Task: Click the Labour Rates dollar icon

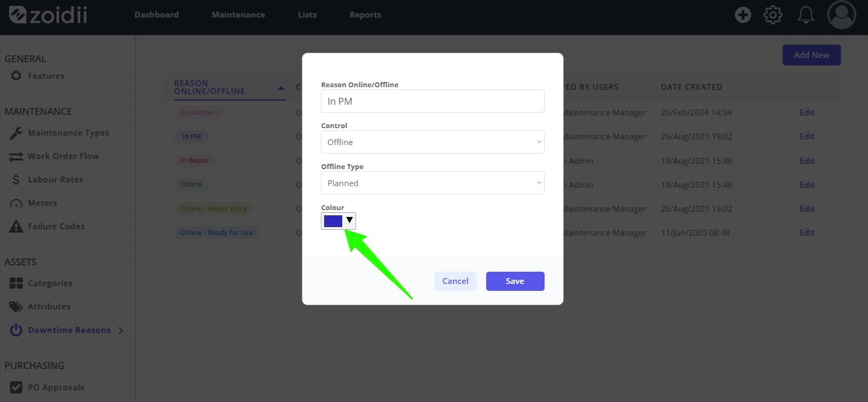Action: 16,180
